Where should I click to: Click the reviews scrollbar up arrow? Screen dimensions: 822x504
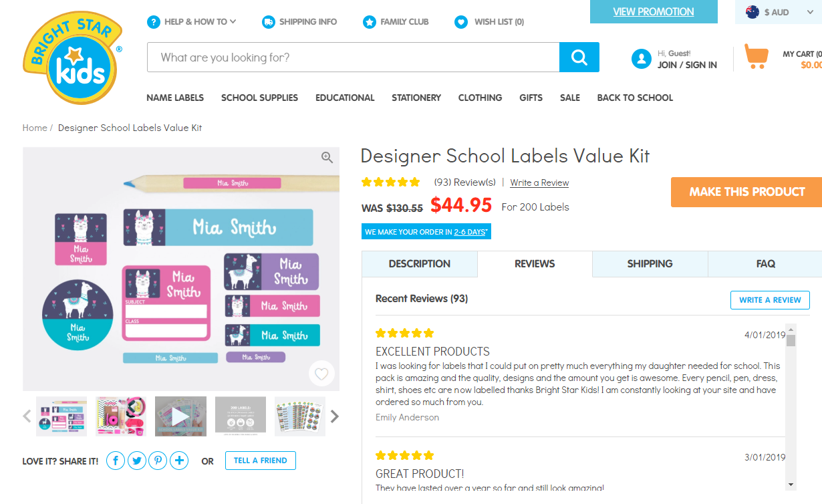pyautogui.click(x=791, y=329)
